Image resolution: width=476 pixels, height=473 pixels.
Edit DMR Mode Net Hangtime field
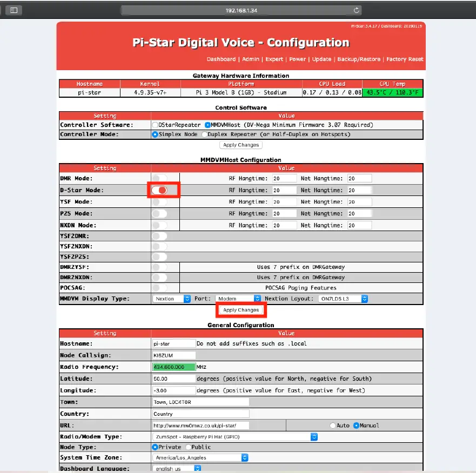359,178
